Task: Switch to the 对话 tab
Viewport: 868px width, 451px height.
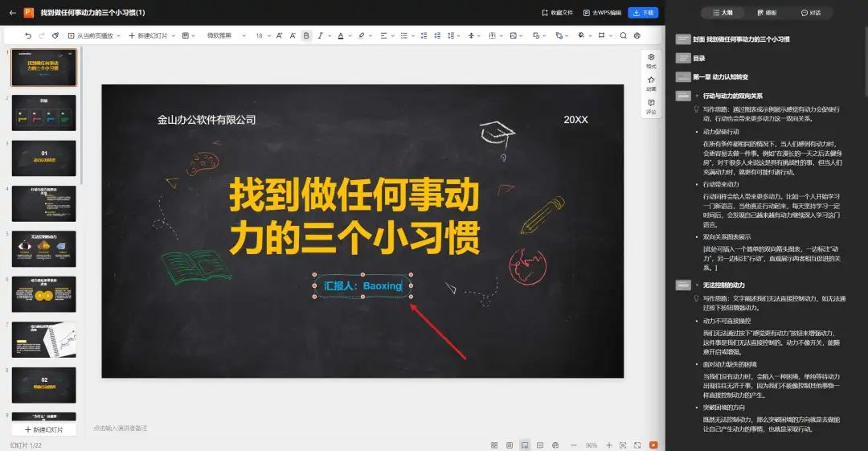Action: (811, 12)
